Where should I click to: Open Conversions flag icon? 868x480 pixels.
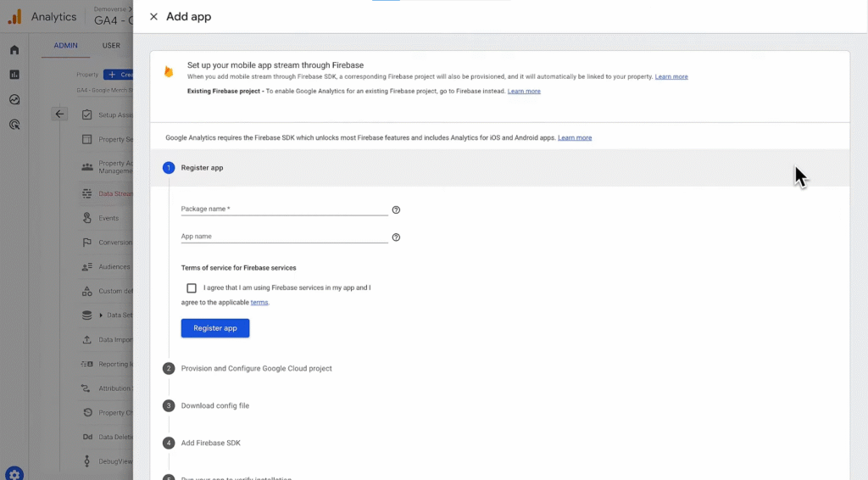(87, 242)
